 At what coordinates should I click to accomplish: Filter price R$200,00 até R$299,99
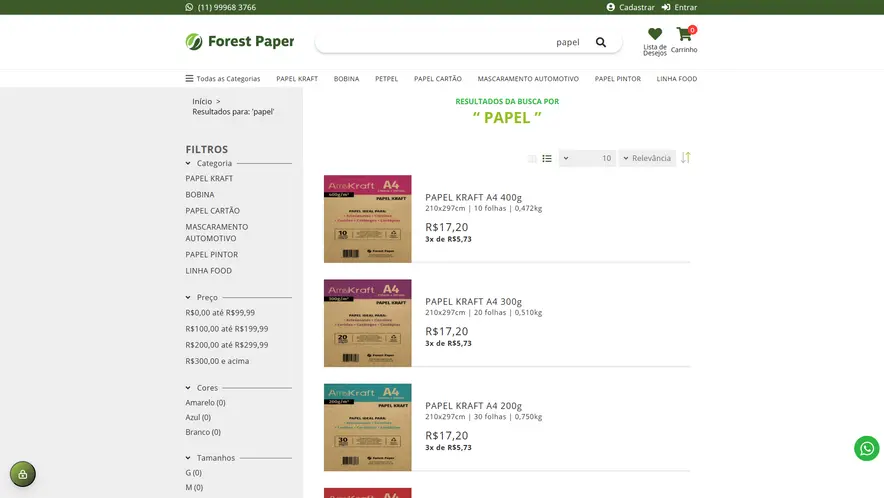click(227, 345)
